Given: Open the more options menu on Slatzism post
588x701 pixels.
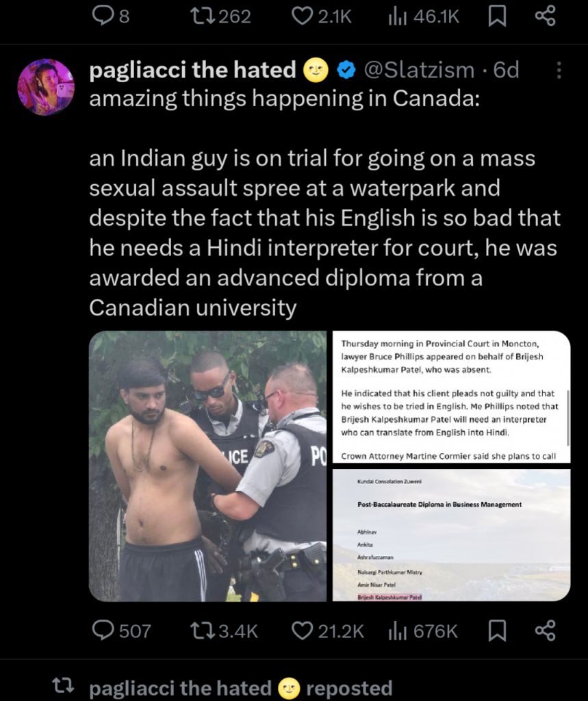Looking at the screenshot, I should (x=559, y=71).
